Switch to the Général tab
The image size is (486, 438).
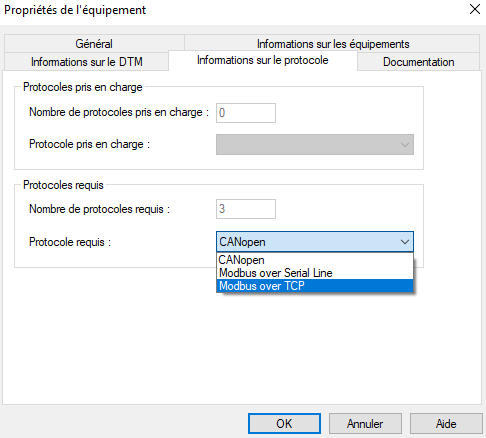94,44
